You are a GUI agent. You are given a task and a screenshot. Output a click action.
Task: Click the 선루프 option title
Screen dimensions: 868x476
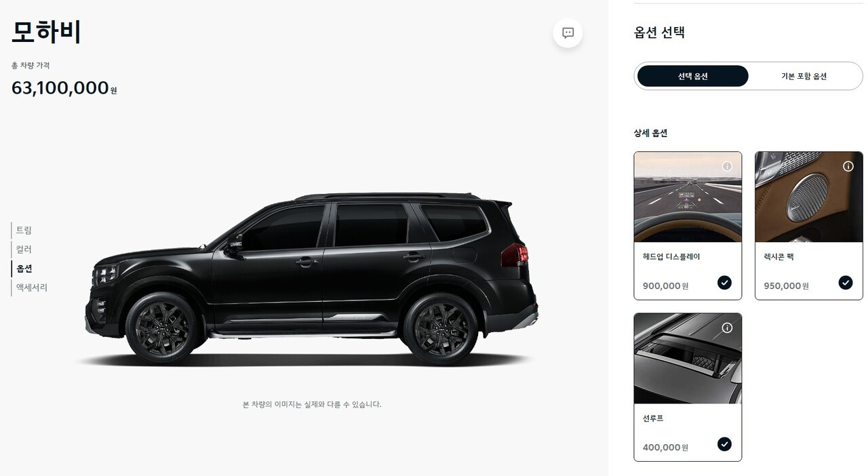point(653,418)
